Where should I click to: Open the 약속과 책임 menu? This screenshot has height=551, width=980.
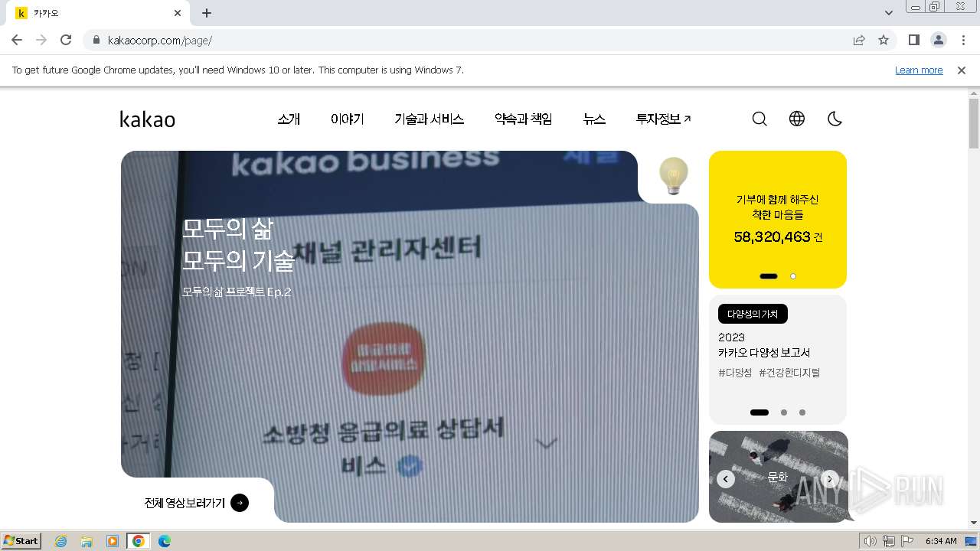pos(524,119)
